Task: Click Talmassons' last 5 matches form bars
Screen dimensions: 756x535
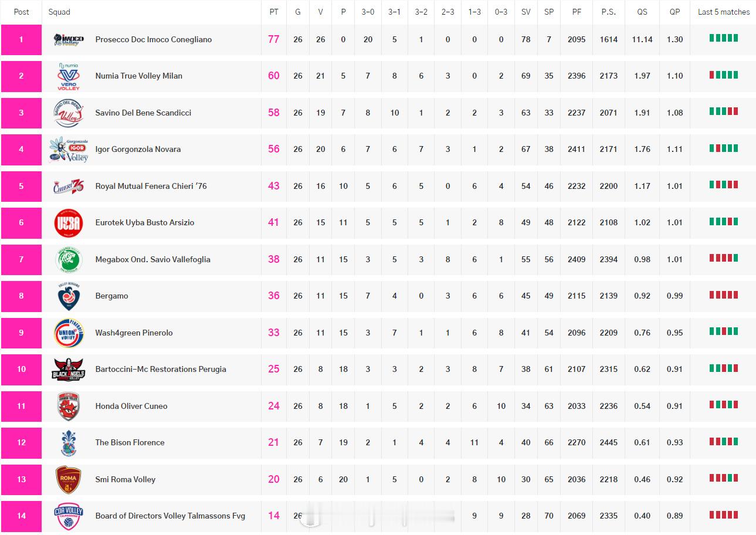Action: (x=724, y=514)
